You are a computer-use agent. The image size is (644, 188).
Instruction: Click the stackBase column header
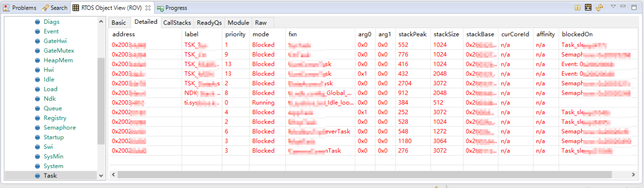(481, 34)
